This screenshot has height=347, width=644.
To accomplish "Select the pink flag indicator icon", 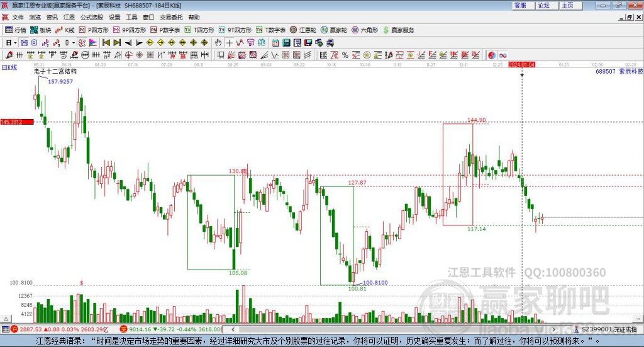I will 93,42.
